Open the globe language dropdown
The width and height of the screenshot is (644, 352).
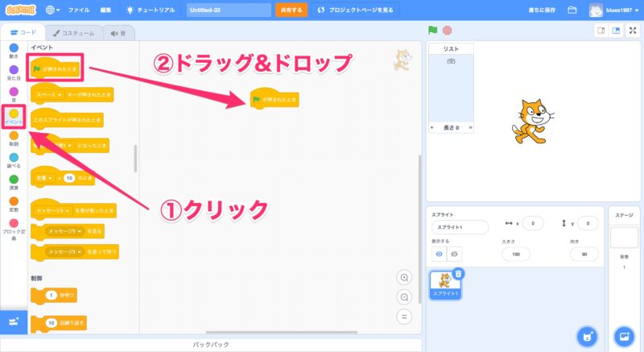(x=53, y=10)
